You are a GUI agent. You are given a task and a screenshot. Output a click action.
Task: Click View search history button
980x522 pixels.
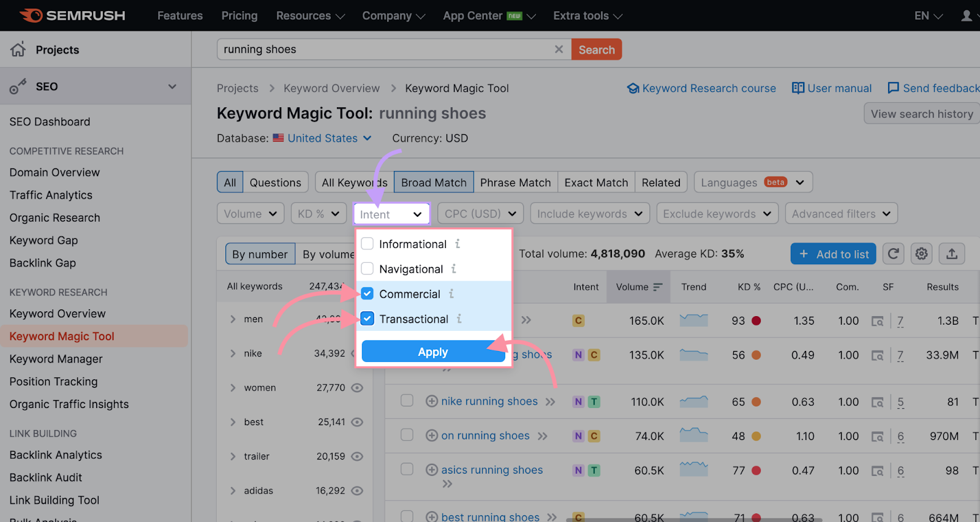pos(922,114)
